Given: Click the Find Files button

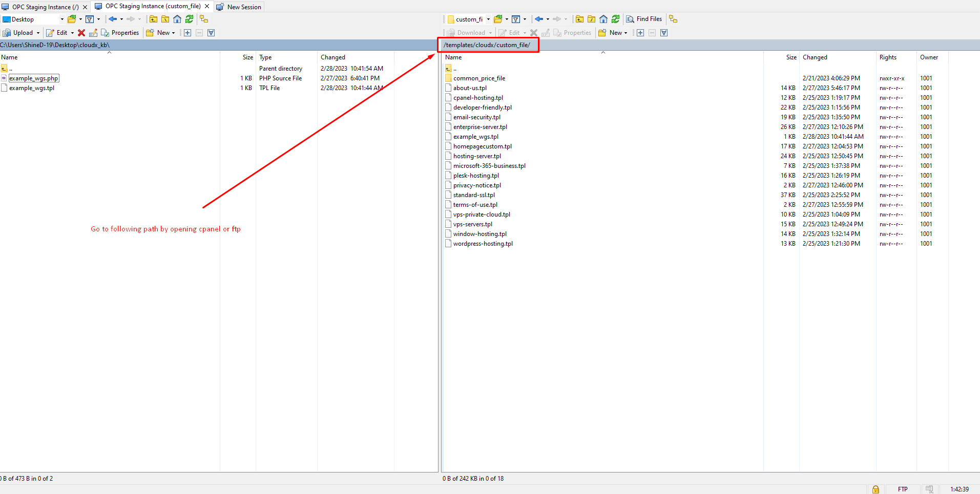Looking at the screenshot, I should click(644, 19).
